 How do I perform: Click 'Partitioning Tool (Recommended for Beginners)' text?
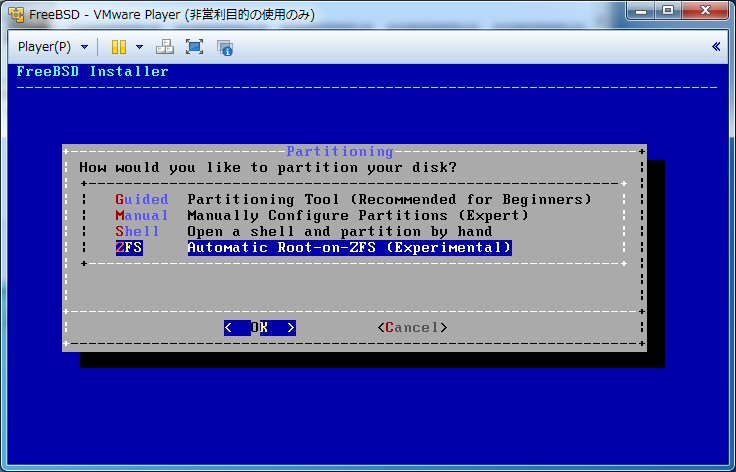[x=390, y=199]
